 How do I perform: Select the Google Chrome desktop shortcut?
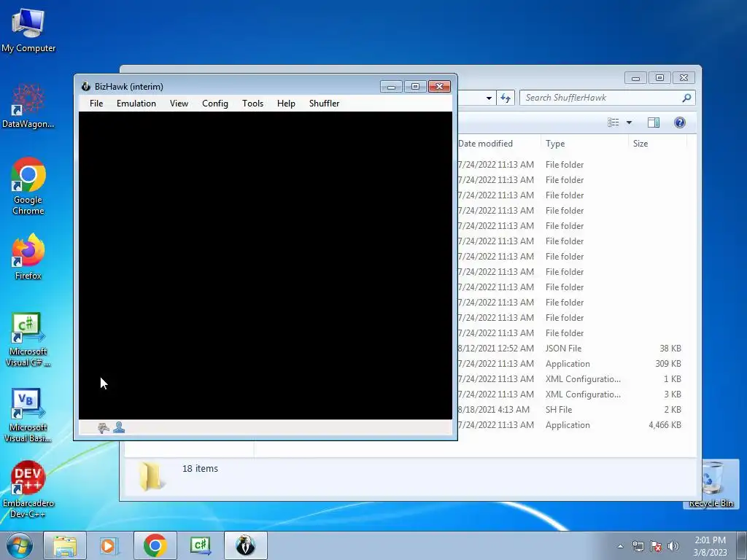pos(28,186)
